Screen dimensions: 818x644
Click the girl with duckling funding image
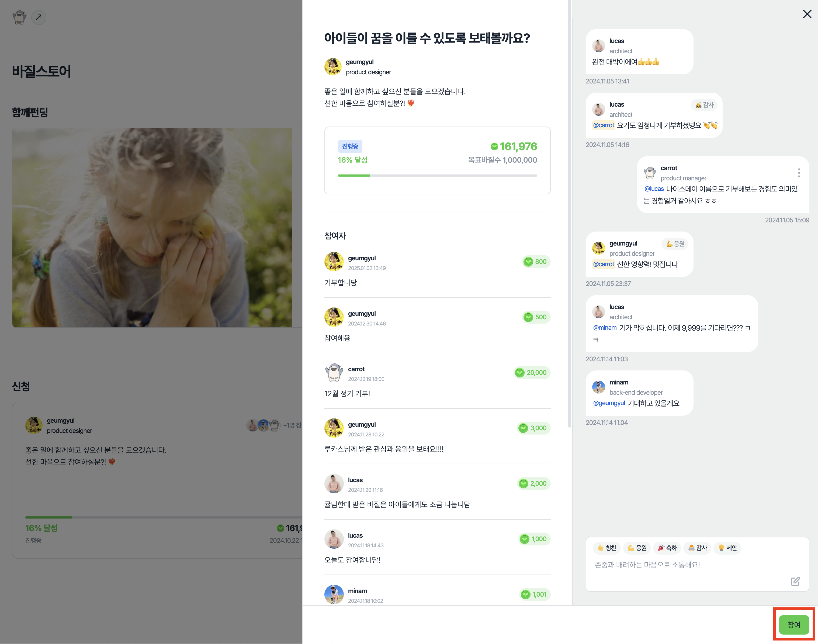click(152, 227)
